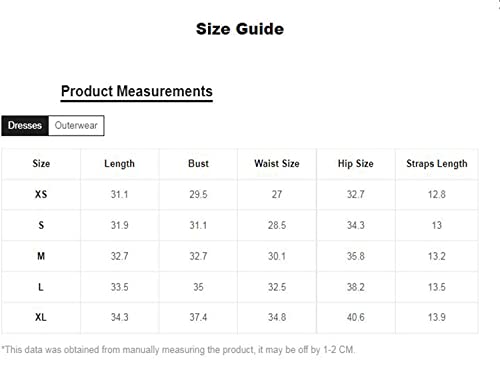Select the S size row label
The height and width of the screenshot is (367, 500).
pos(41,225)
